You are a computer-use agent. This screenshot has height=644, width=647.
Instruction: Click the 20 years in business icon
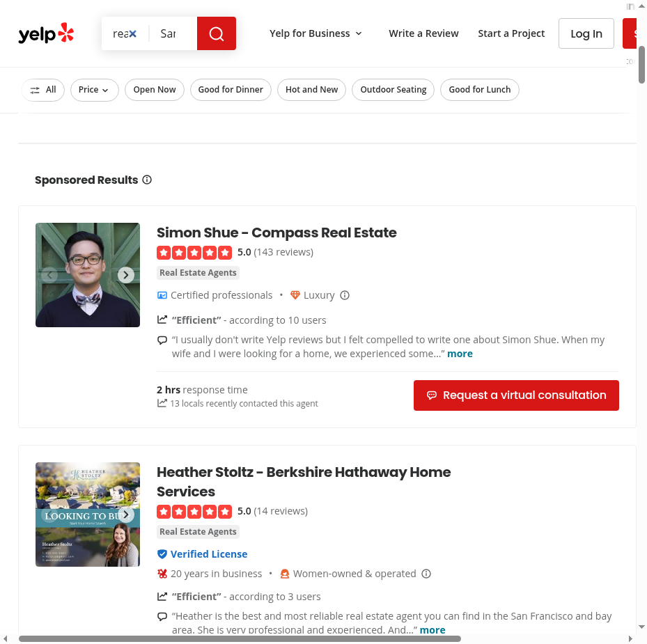(x=162, y=574)
